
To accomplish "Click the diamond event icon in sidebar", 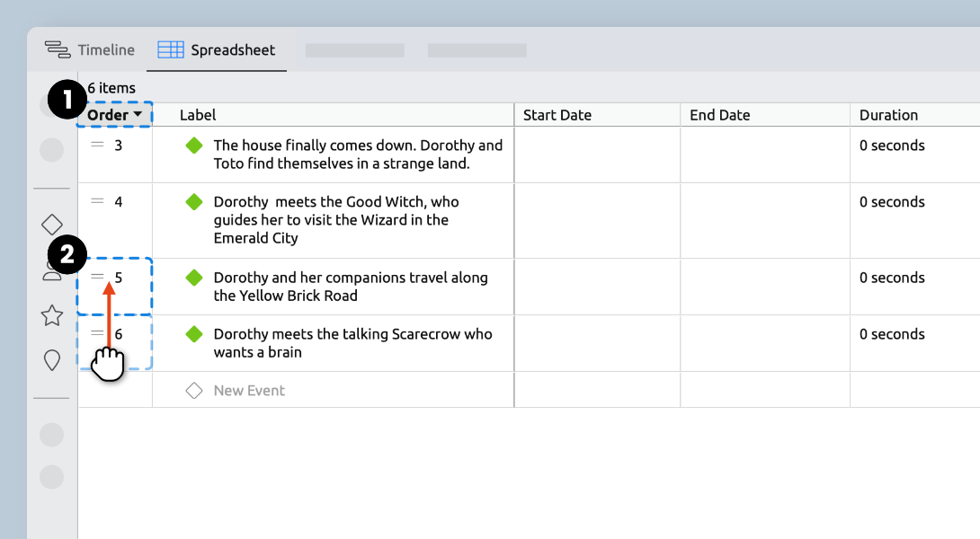I will pyautogui.click(x=52, y=225).
